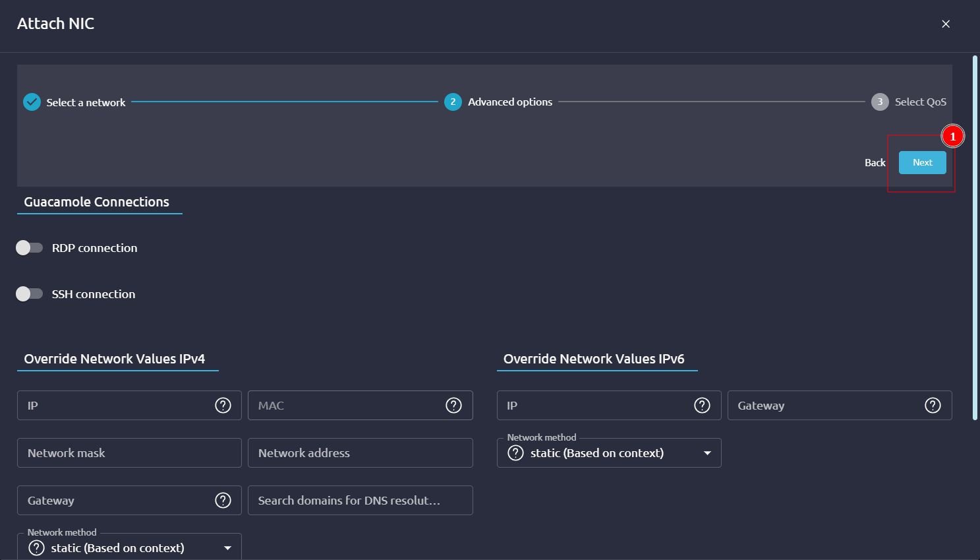Viewport: 980px width, 560px height.
Task: Focus the Network mask input field
Action: [x=129, y=453]
